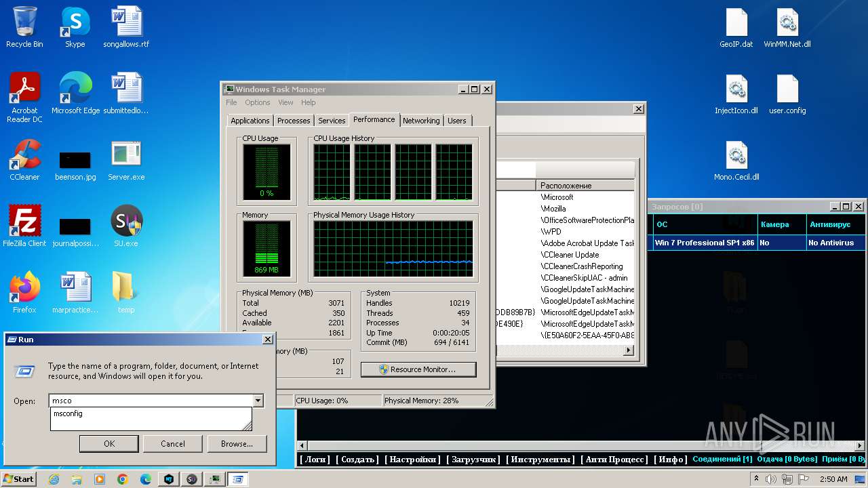The image size is (868, 488).
Task: Switch to the Task Manager taskbar button
Action: click(x=214, y=479)
